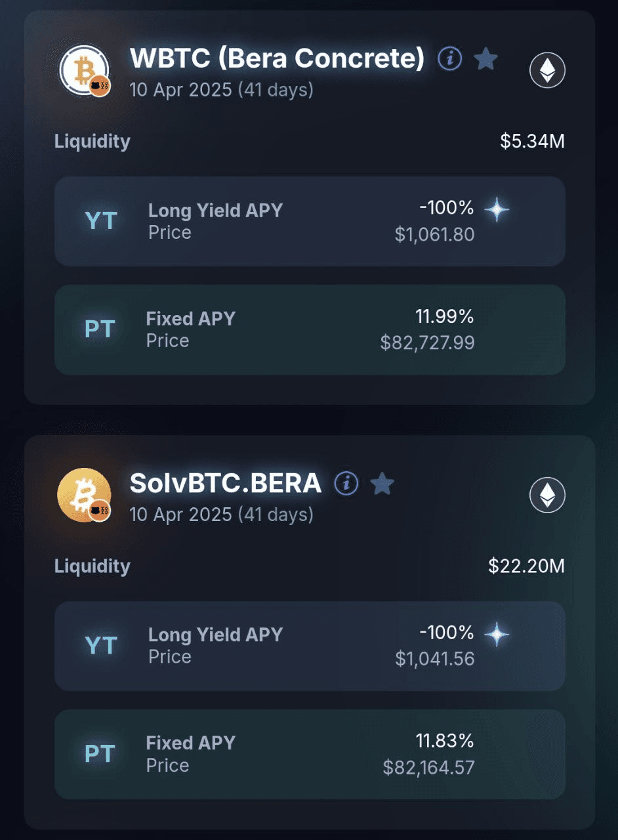
Task: Select the SolvBTC.BERA YT Long Yield row
Action: point(310,646)
